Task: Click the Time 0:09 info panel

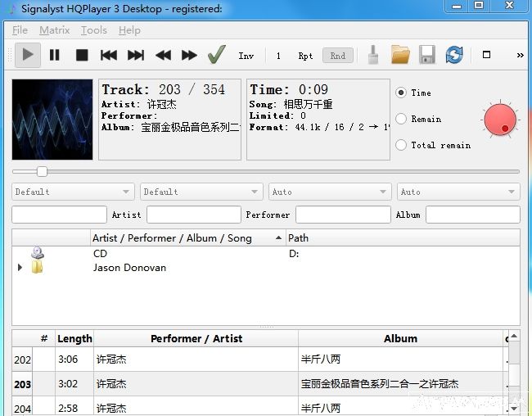Action: 318,120
